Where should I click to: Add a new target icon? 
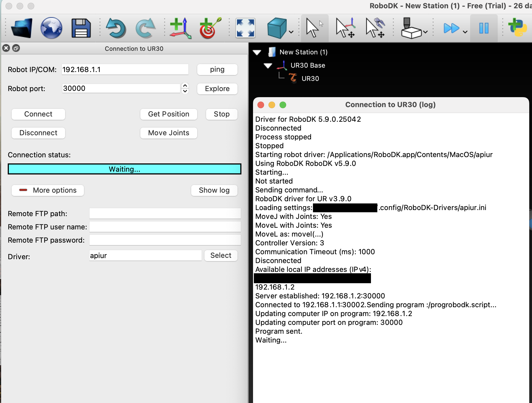pos(210,28)
